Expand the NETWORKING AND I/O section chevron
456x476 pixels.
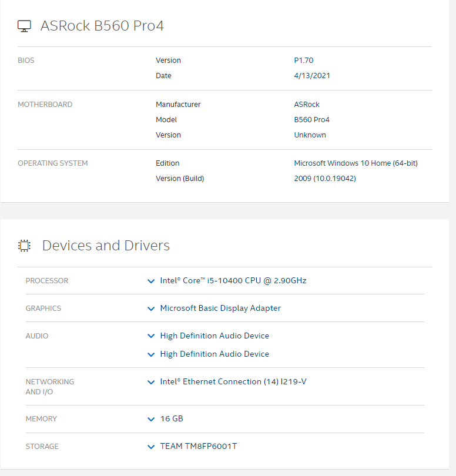(151, 381)
